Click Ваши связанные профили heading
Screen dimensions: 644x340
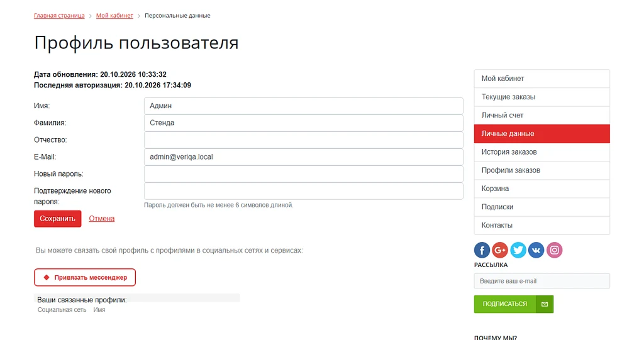click(82, 300)
